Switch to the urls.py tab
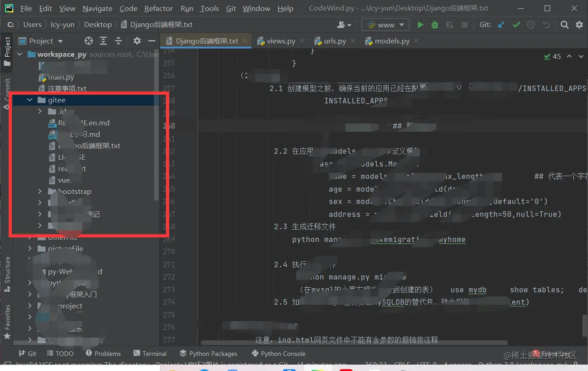Screen dimensions: 588x371 [334, 41]
